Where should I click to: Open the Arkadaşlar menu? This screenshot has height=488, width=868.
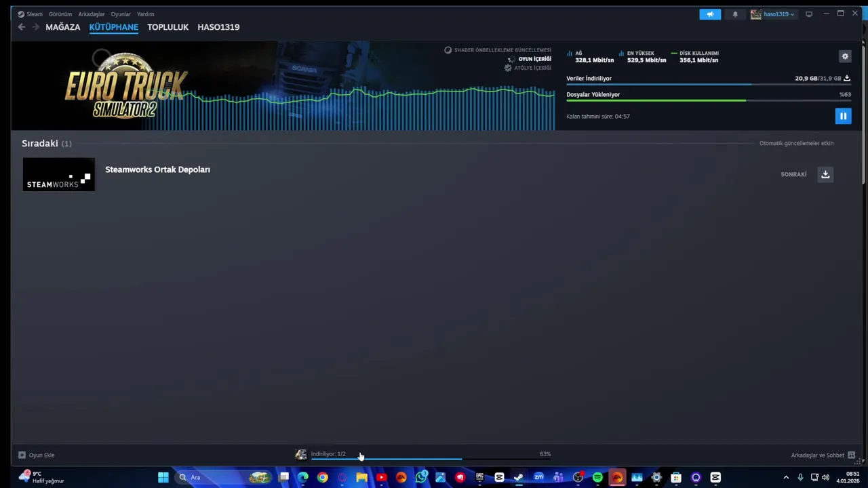click(92, 14)
